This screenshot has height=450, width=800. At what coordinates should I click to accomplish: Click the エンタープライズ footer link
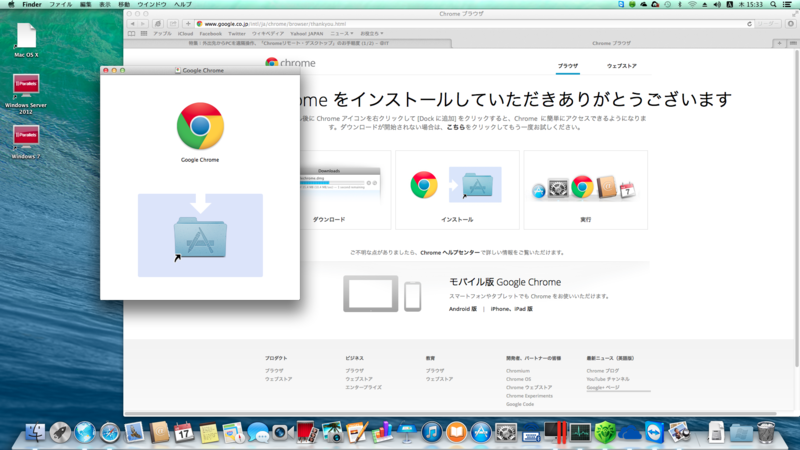pyautogui.click(x=363, y=387)
